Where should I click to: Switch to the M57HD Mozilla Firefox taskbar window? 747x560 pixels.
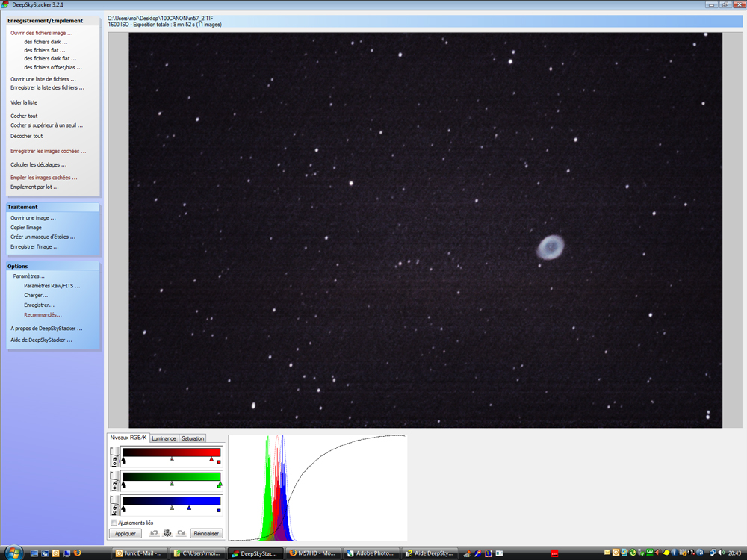[x=312, y=553]
